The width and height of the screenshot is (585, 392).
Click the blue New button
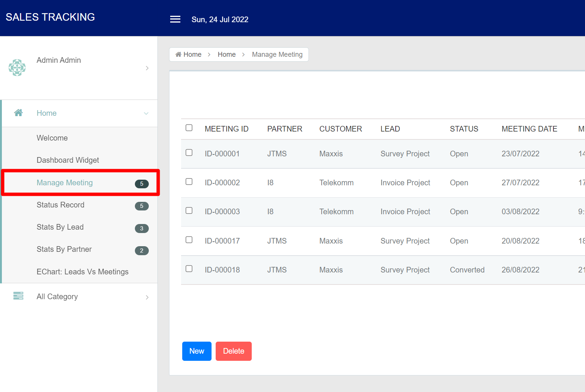(x=197, y=351)
